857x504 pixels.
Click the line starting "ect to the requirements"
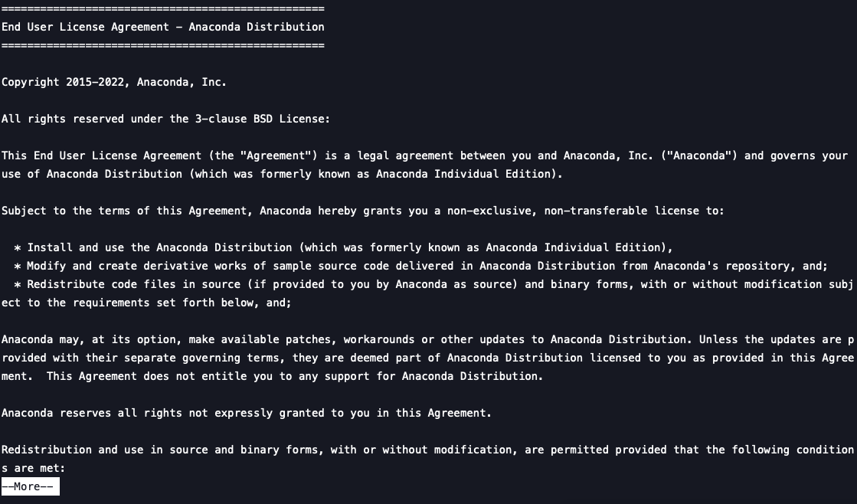(x=146, y=303)
